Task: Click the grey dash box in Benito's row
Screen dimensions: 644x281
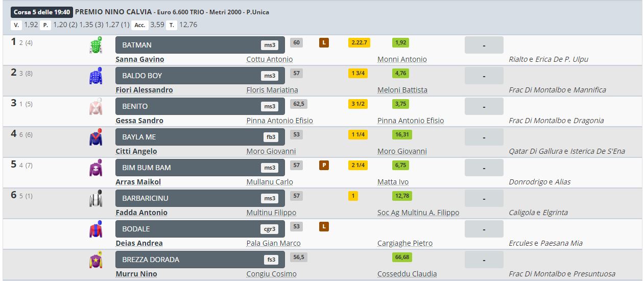Action: [484, 106]
